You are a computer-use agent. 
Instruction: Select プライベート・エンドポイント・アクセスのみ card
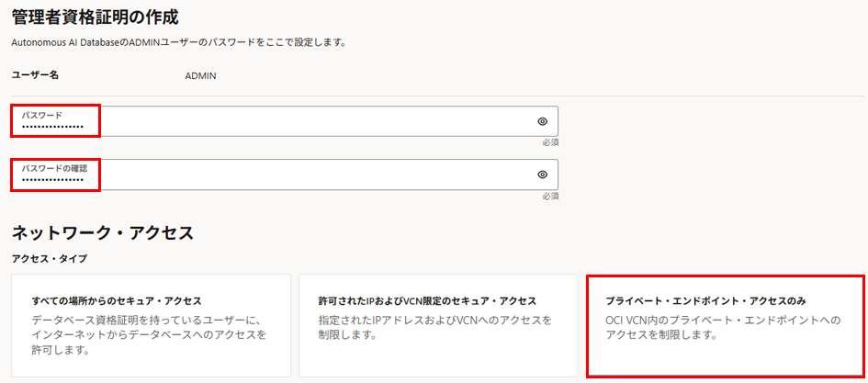point(725,325)
